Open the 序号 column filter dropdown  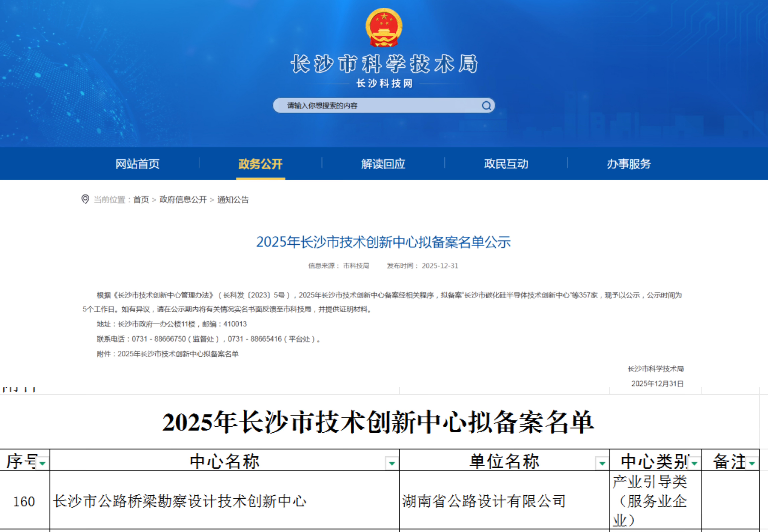[42, 463]
